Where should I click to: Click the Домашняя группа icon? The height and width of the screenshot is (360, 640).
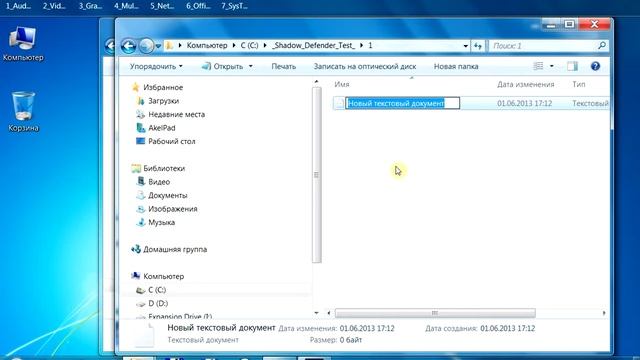(136, 249)
